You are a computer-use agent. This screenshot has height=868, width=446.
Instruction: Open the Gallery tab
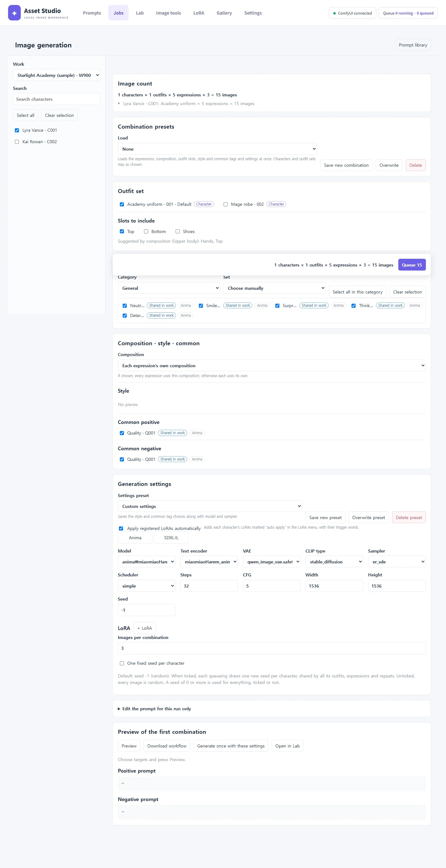click(224, 13)
